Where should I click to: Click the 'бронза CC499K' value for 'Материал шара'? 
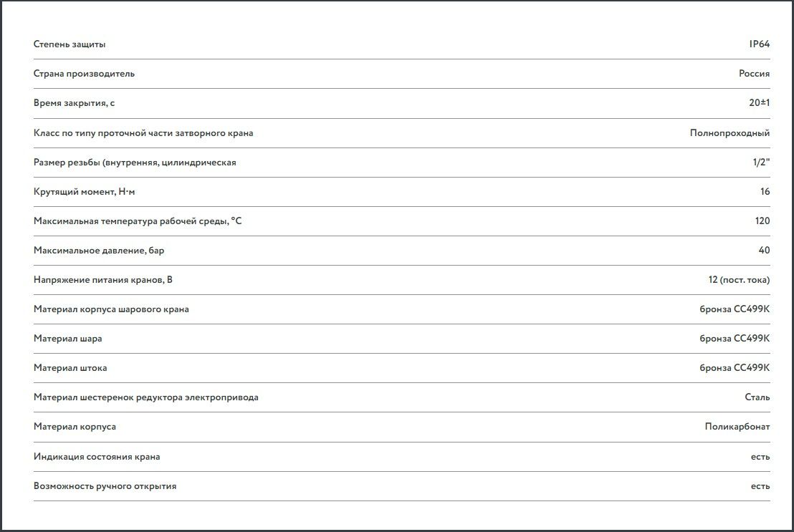[x=735, y=339]
